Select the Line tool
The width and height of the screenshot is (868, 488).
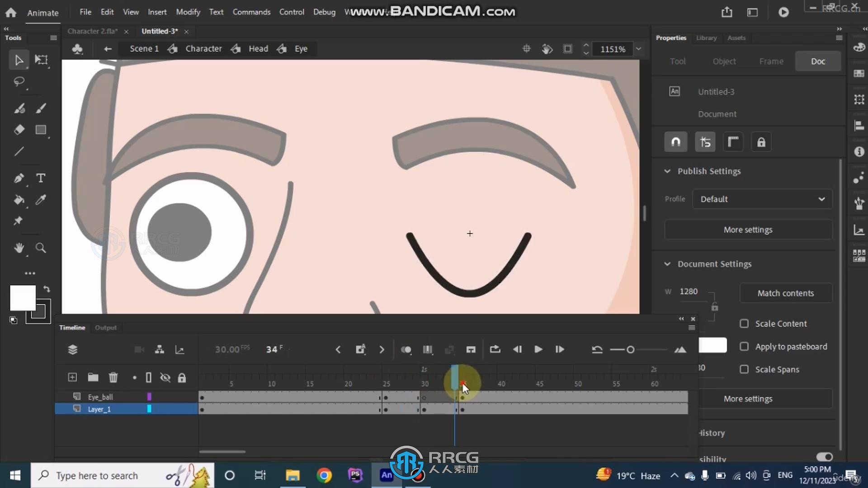pos(19,151)
